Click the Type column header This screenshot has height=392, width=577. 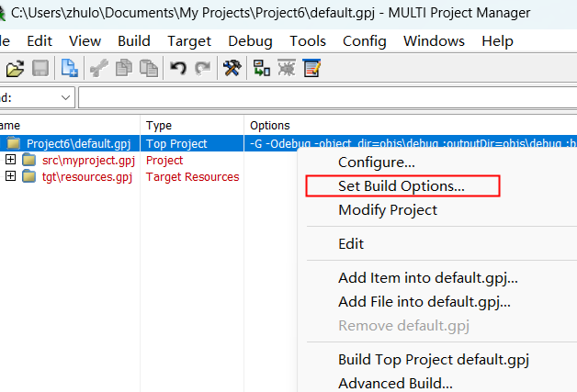(159, 125)
